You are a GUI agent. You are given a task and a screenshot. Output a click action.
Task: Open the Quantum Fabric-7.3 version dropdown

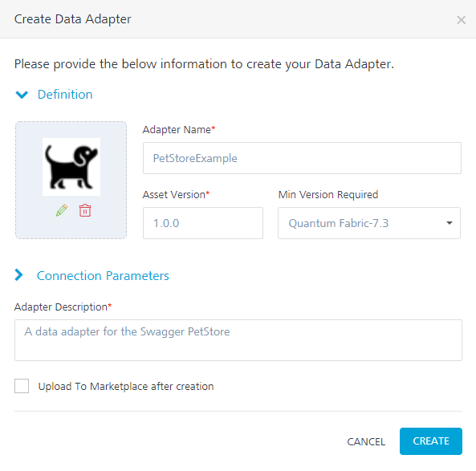[x=369, y=223]
